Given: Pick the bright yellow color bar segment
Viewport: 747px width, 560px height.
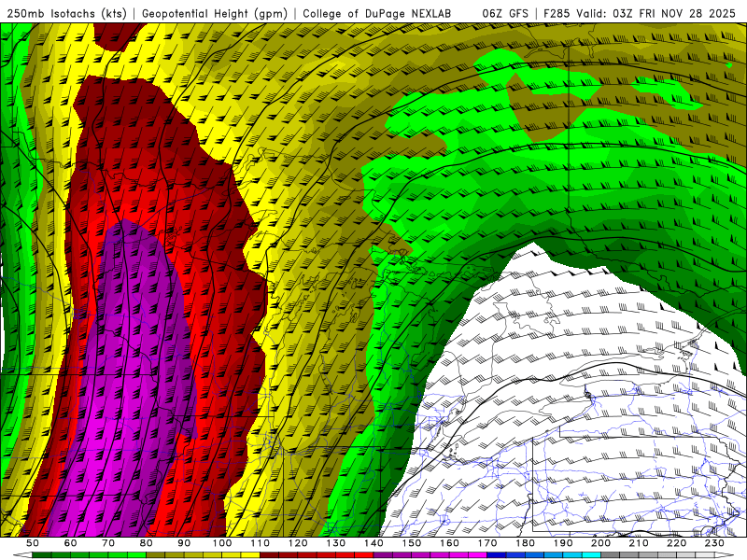Looking at the screenshot, I should [250, 555].
